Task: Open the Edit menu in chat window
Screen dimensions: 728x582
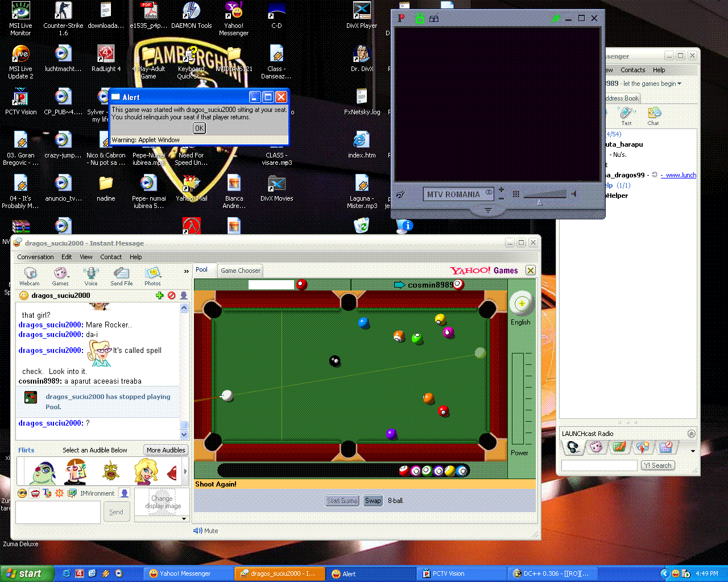Action: click(67, 257)
